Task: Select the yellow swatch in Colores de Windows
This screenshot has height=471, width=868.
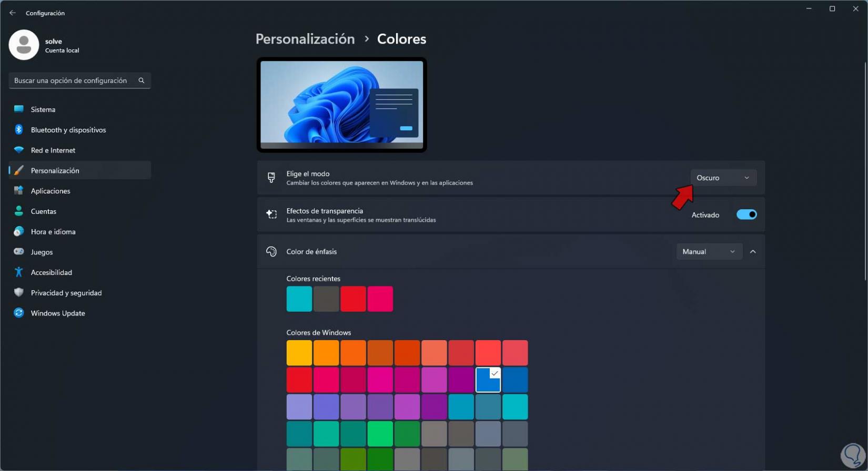Action: pos(299,353)
